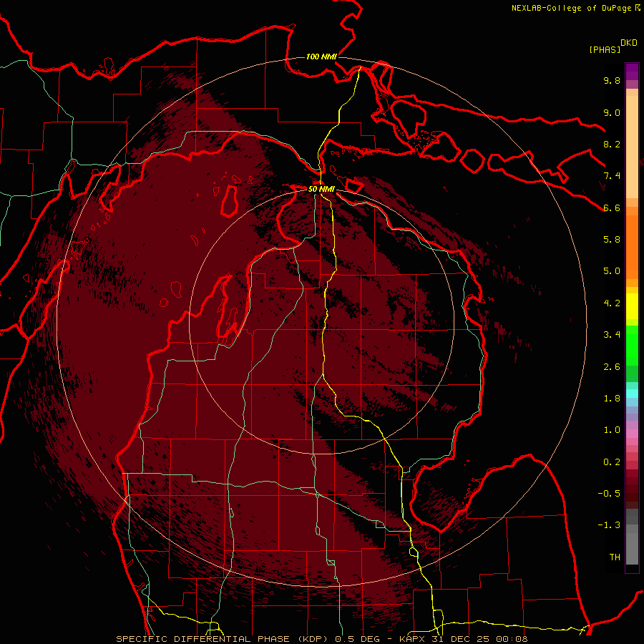
Task: Click the yellow swatch in the color bar
Action: (632, 306)
